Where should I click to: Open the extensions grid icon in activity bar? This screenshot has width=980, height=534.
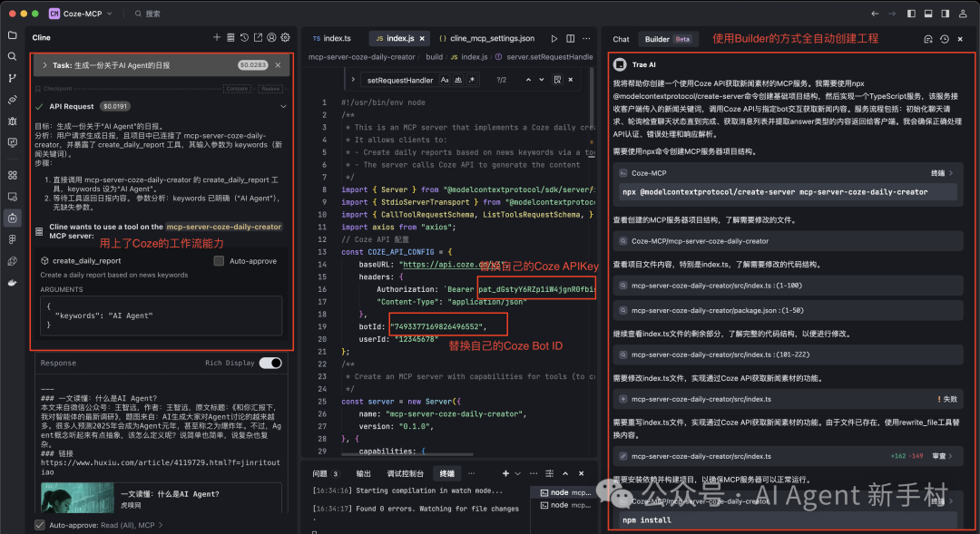point(12,176)
